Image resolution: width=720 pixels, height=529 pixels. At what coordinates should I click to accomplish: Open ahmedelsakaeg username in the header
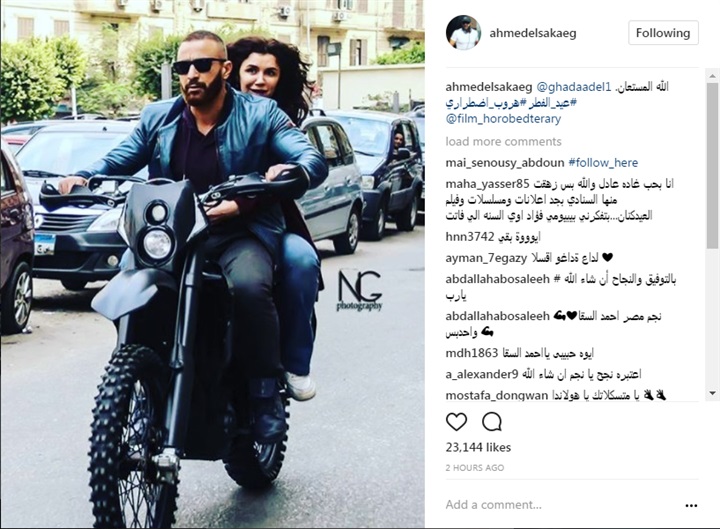[x=533, y=33]
